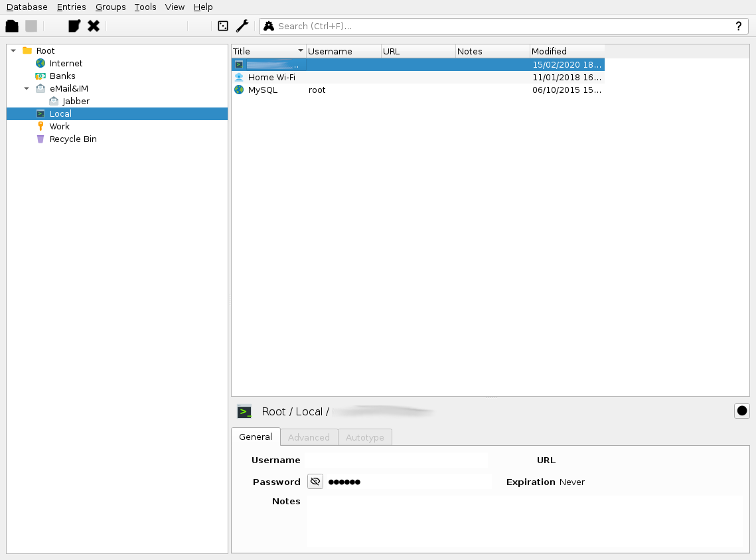This screenshot has height=560, width=756.
Task: Click into the search field
Action: [465, 26]
